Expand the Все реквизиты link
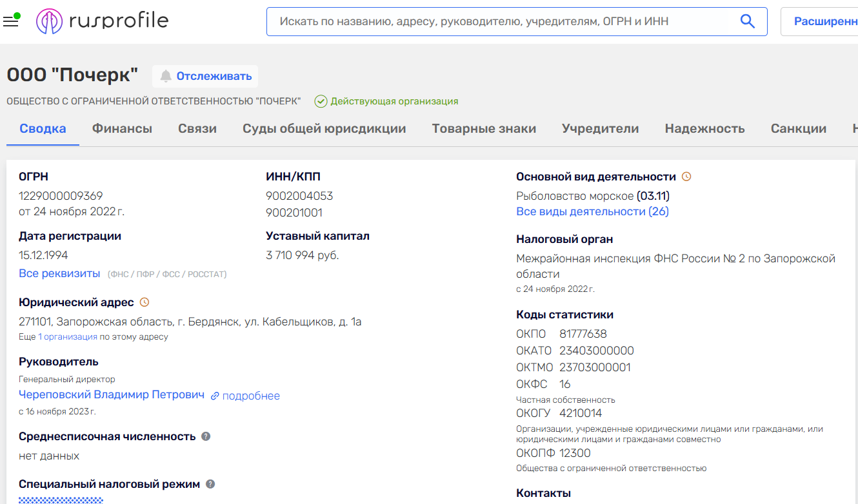 click(59, 273)
